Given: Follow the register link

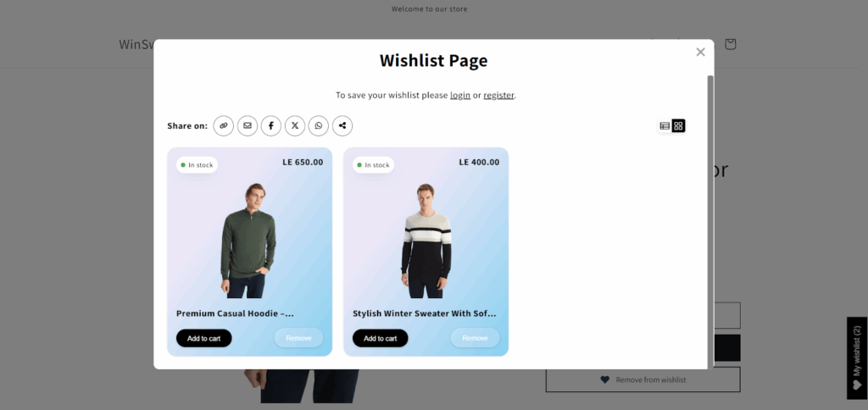Looking at the screenshot, I should 498,95.
